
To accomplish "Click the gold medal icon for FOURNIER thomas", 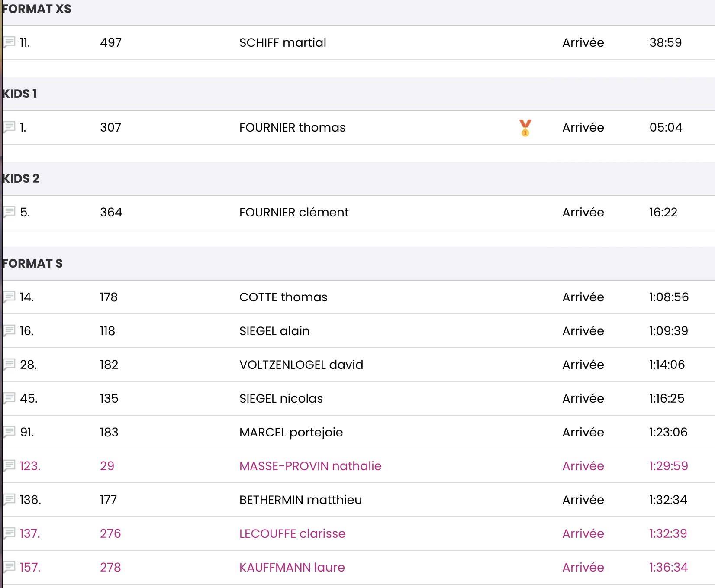I will click(525, 128).
